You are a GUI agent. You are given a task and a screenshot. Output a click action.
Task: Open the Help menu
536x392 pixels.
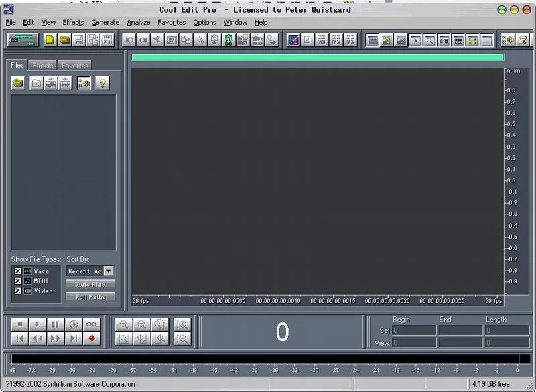click(x=261, y=23)
